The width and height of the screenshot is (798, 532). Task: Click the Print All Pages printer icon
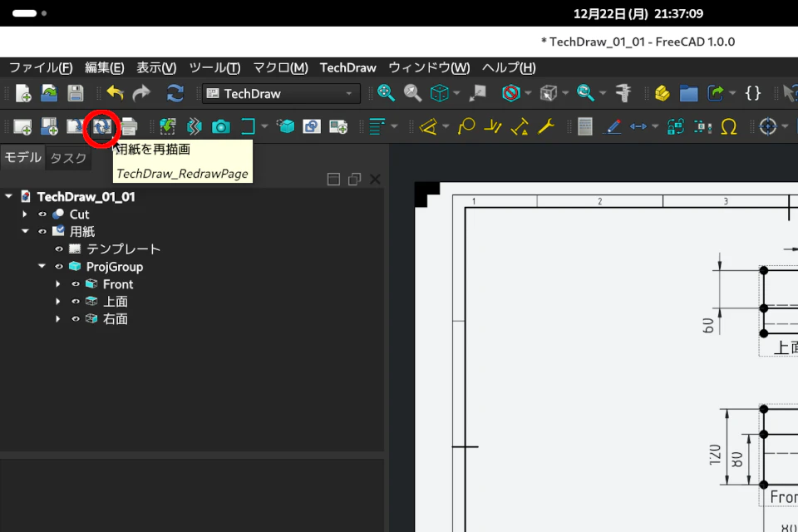tap(130, 126)
